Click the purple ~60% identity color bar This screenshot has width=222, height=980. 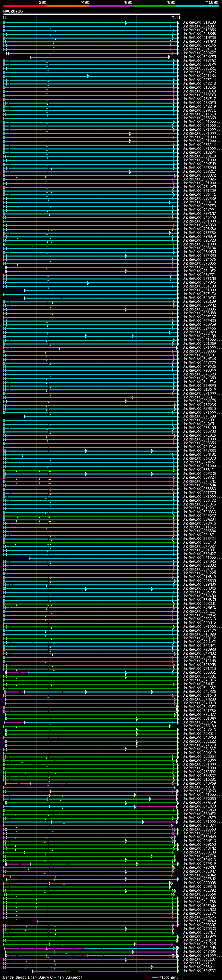111,6
